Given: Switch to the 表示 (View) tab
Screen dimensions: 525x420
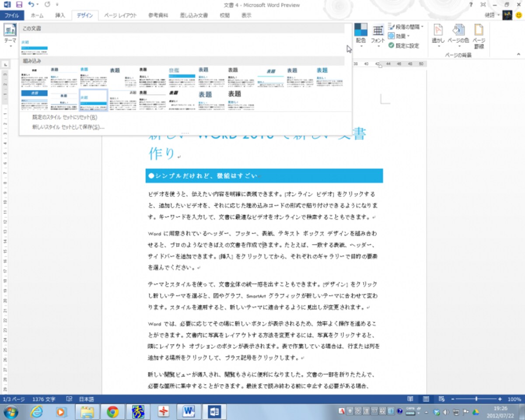Looking at the screenshot, I should pos(246,15).
